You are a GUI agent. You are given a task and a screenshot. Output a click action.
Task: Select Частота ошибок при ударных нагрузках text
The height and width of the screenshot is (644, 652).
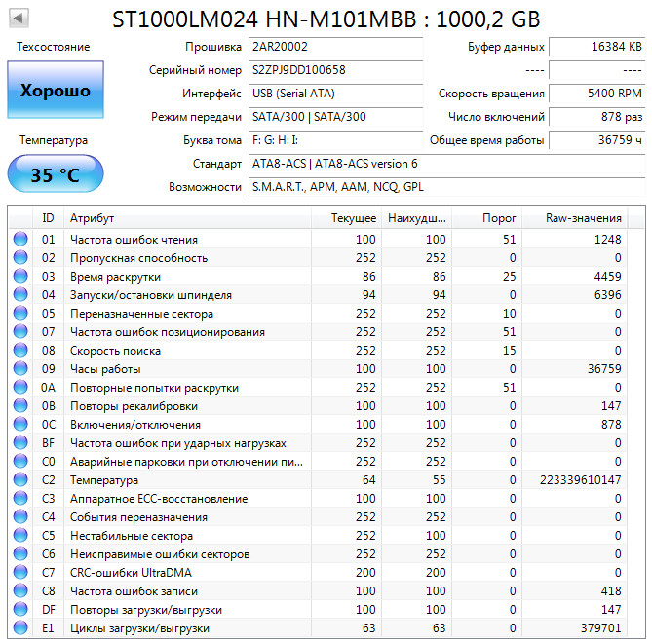pos(178,443)
